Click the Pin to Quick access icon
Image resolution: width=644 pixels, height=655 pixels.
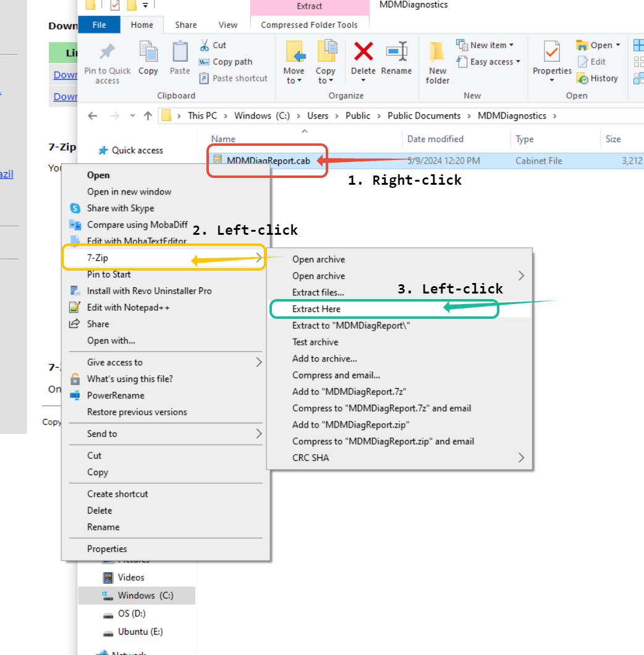107,52
